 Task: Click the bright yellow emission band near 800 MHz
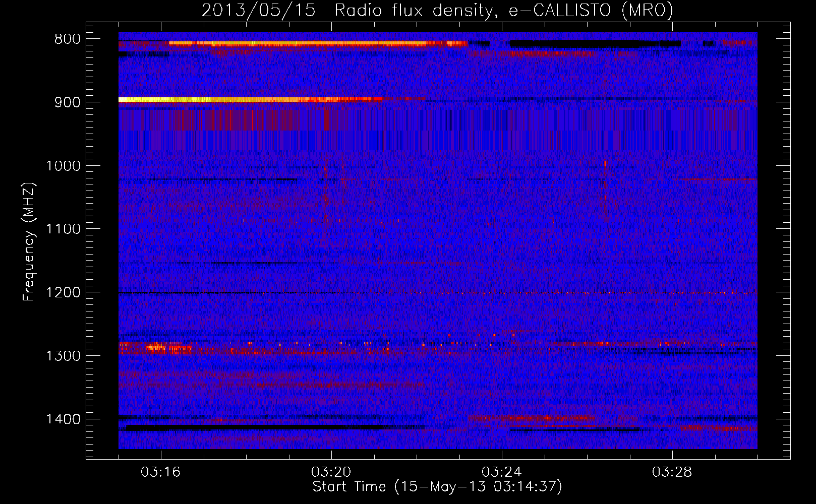pyautogui.click(x=318, y=44)
